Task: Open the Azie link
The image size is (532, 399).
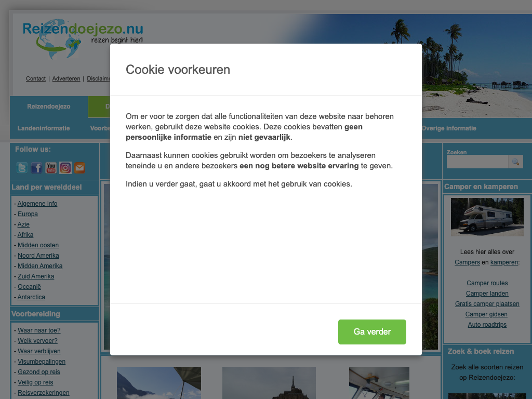Action: pos(23,224)
